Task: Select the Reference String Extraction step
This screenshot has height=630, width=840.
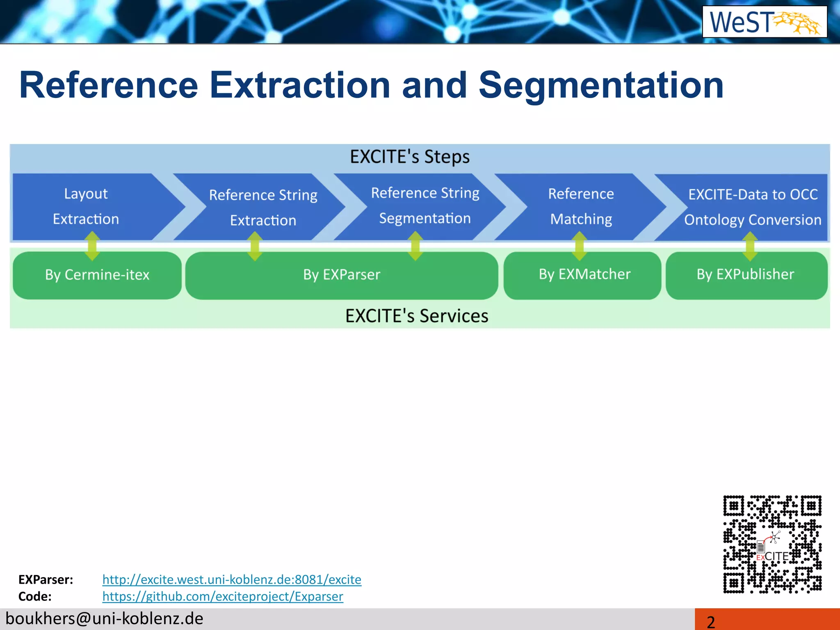Action: click(x=263, y=207)
